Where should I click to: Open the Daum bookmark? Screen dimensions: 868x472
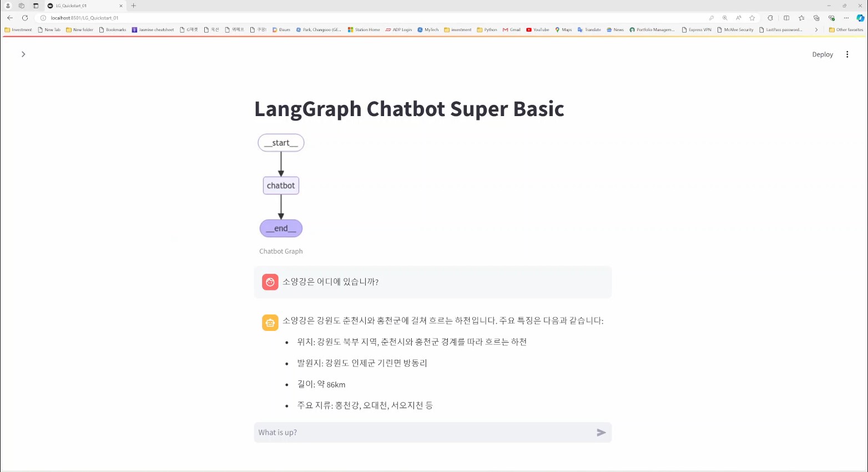(x=281, y=30)
